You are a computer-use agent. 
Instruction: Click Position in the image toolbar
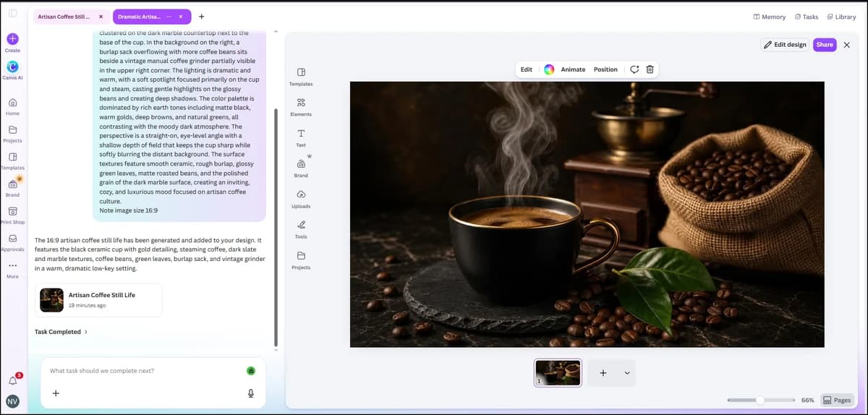tap(605, 69)
